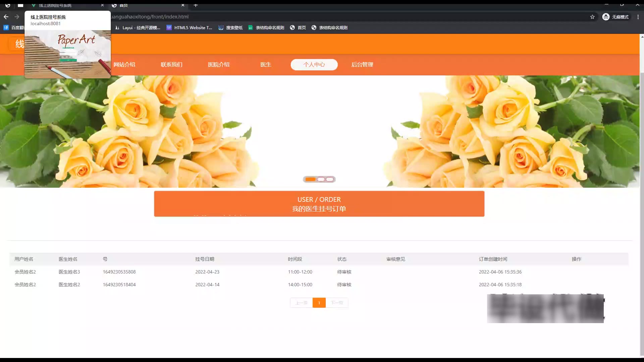Open the 搜索壁纸 bookmark
The height and width of the screenshot is (362, 644).
230,28
